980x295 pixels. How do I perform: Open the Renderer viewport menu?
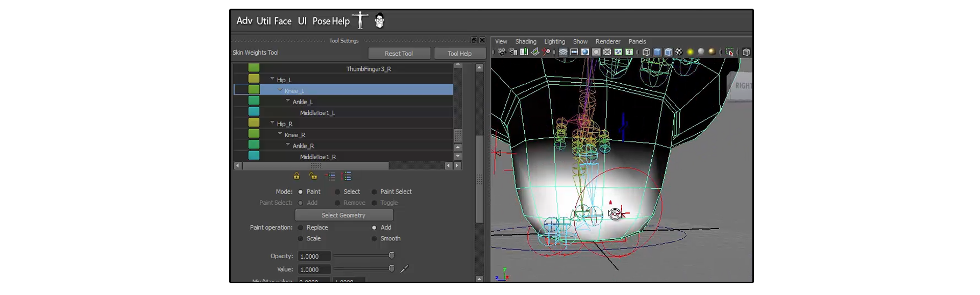(x=608, y=42)
